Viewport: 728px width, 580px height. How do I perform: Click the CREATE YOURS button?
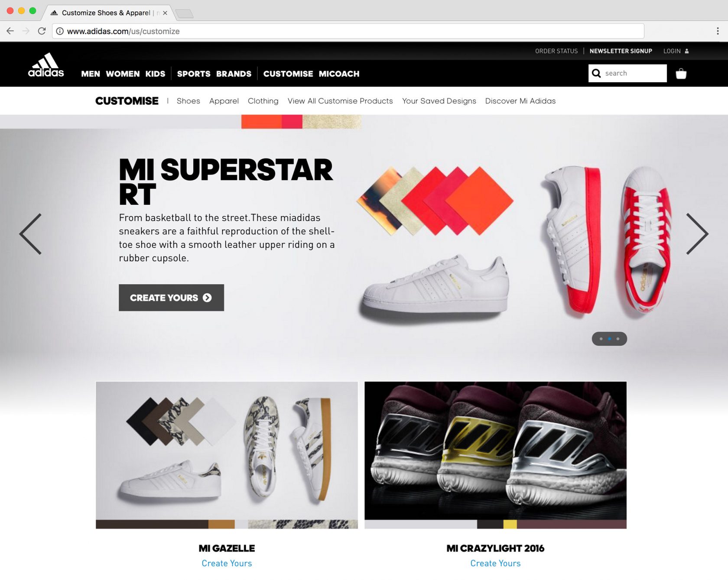tap(172, 298)
